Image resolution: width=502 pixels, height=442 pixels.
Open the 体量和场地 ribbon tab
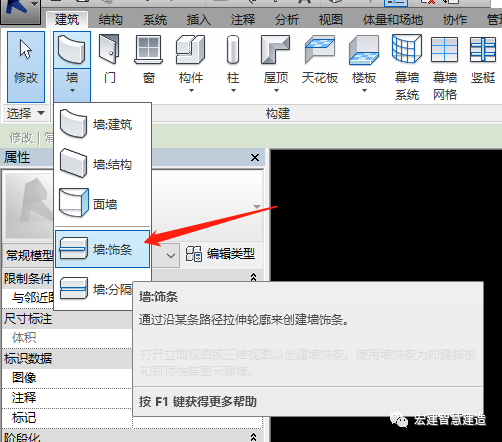point(393,20)
